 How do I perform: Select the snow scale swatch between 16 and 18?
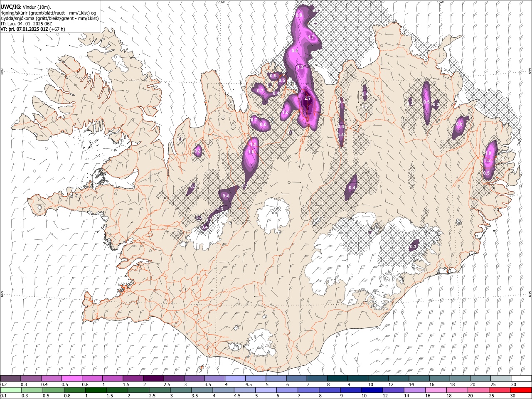(439, 379)
